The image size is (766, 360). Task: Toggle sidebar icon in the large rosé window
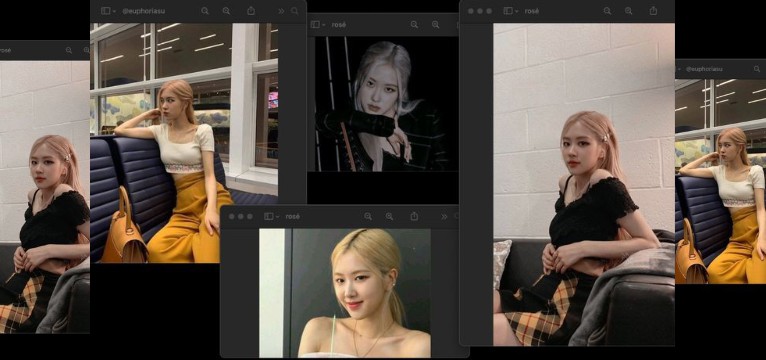point(508,11)
